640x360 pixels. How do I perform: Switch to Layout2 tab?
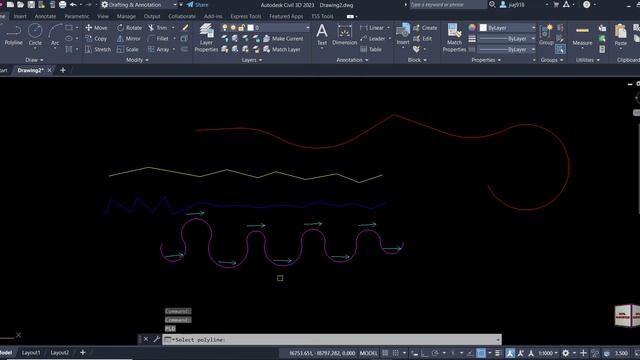pos(60,353)
